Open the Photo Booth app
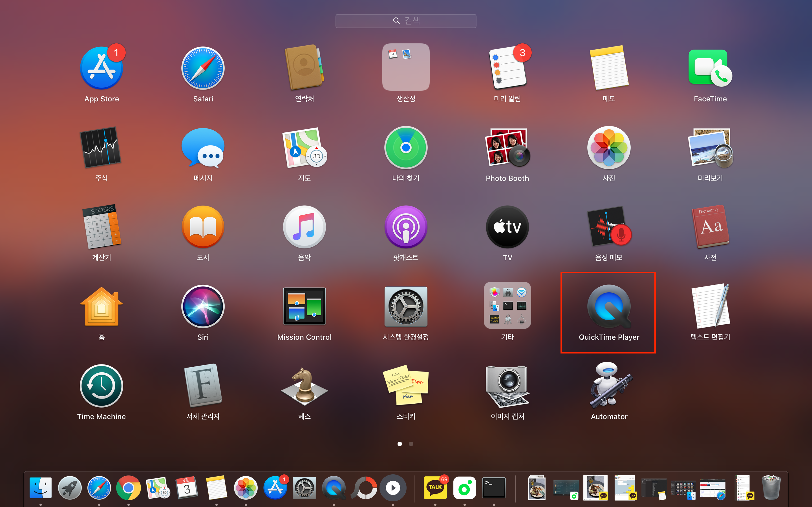812x507 pixels. point(507,148)
